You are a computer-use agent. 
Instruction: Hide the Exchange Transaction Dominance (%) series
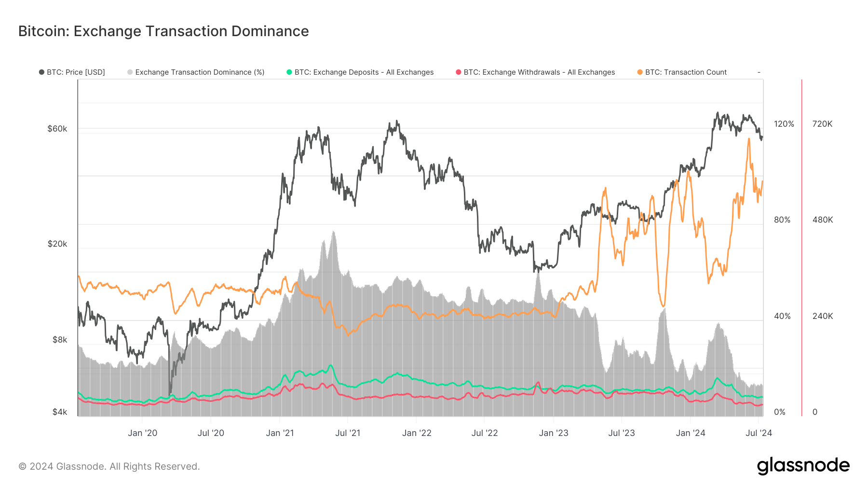pyautogui.click(x=199, y=72)
